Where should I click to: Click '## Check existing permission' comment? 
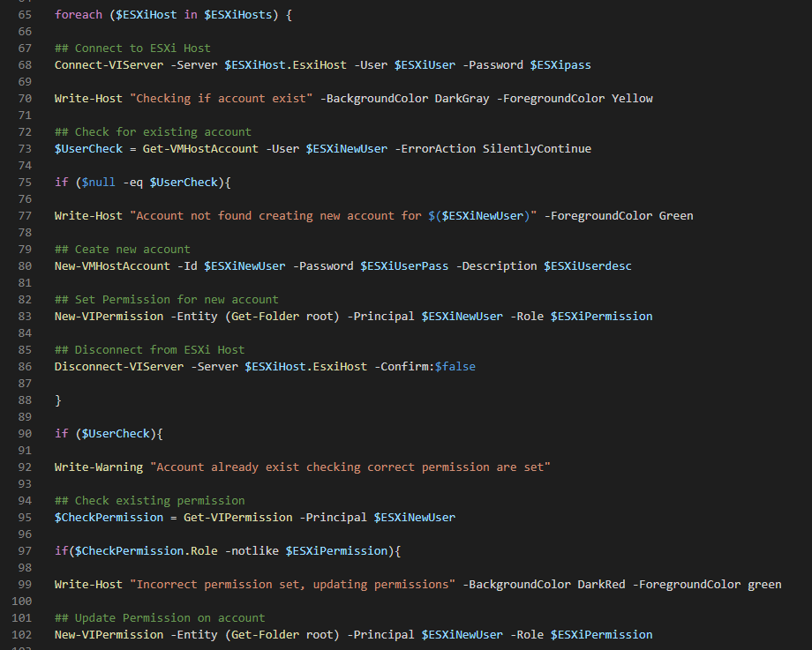coord(150,501)
